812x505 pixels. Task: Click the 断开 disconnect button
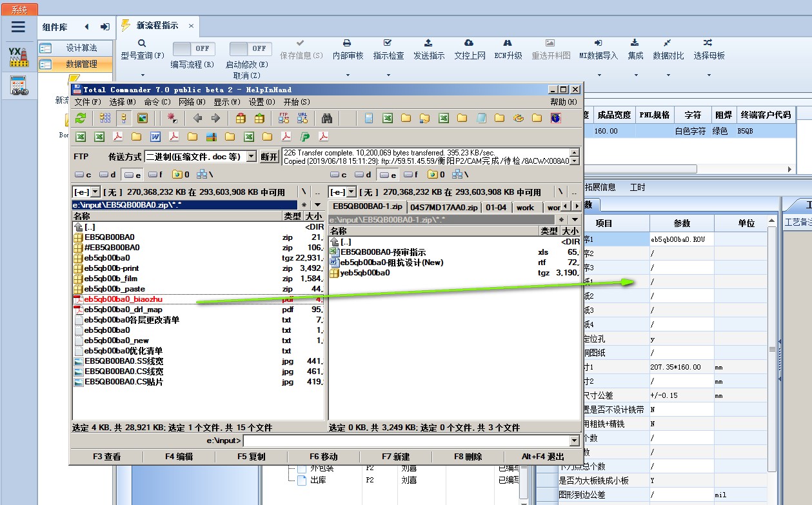(269, 156)
